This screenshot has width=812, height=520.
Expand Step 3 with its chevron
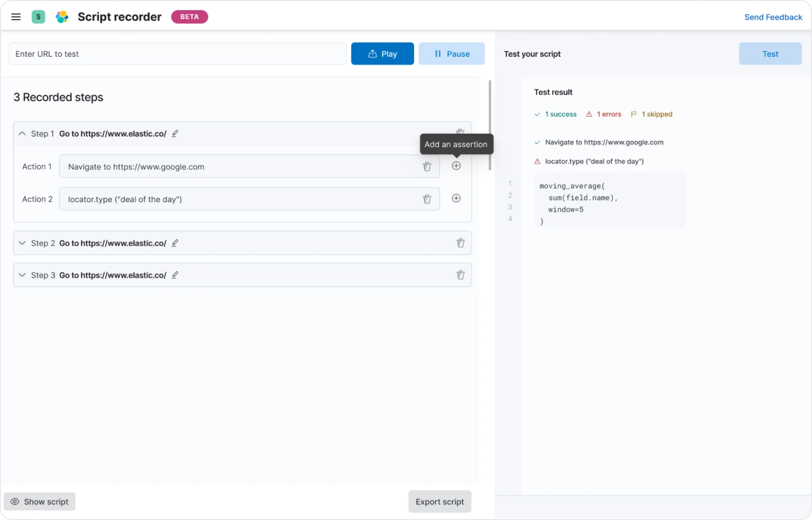click(22, 275)
